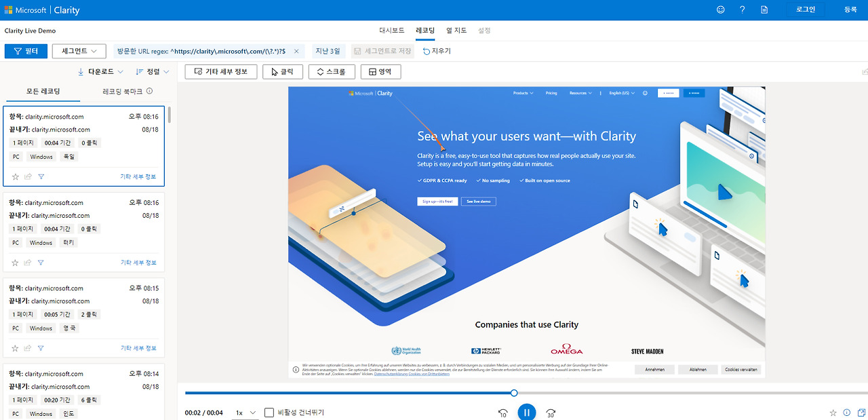Viewport: 868px width, 420px height.
Task: Star the 영국 recording card
Action: click(16, 348)
